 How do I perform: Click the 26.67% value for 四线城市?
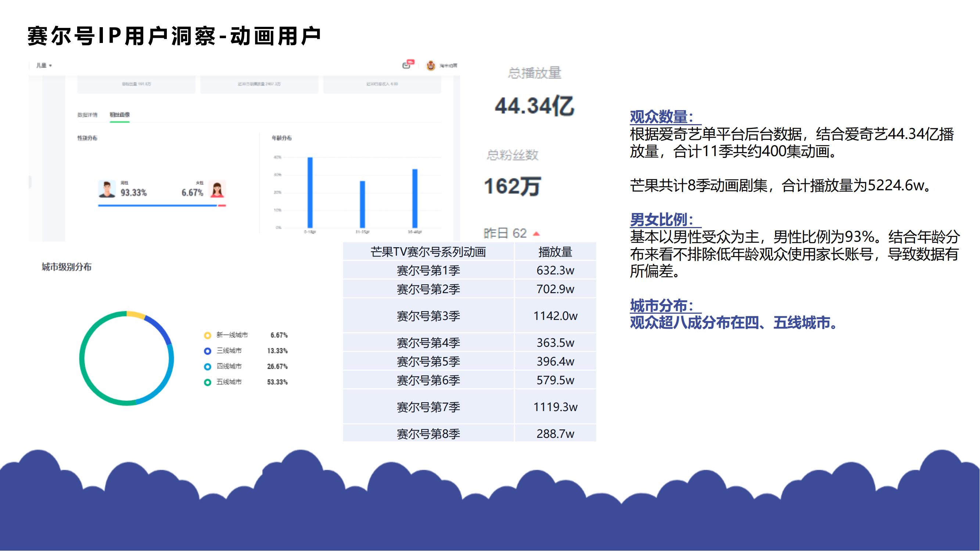tap(277, 367)
